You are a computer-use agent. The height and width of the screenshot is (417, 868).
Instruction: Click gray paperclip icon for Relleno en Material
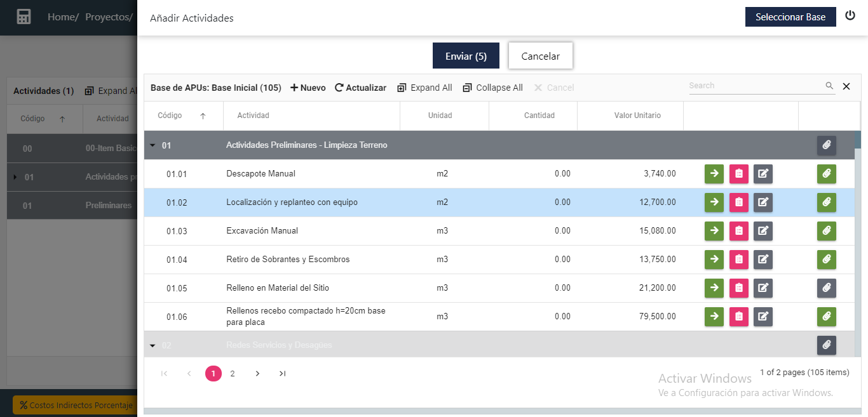(826, 288)
